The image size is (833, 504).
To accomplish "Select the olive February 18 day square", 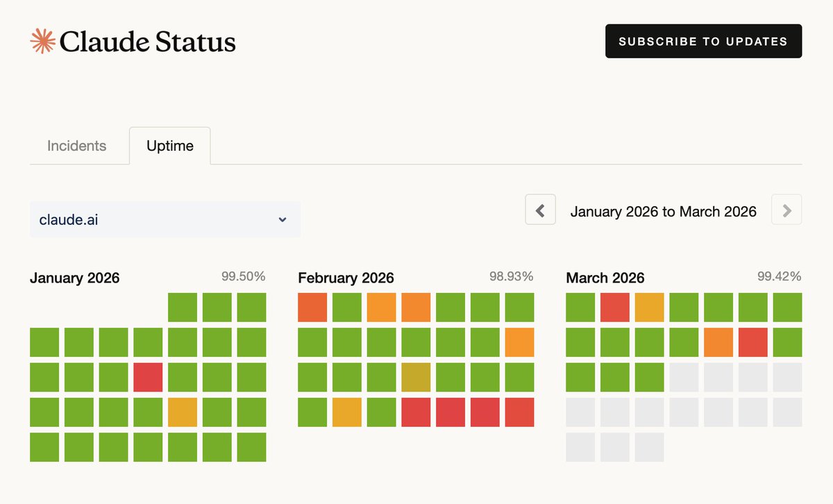I will (416, 377).
